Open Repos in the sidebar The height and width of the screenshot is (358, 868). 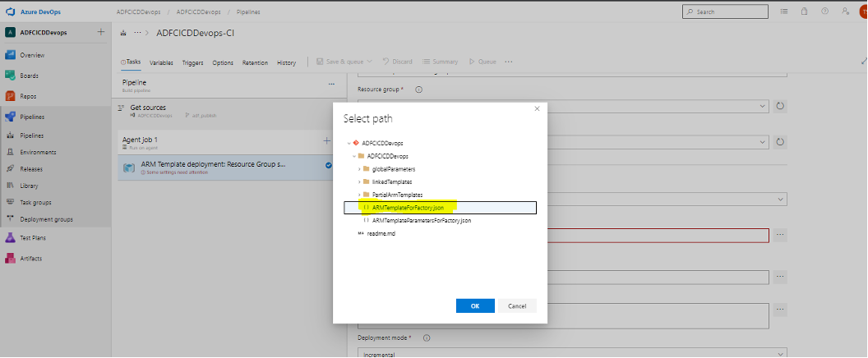[28, 96]
